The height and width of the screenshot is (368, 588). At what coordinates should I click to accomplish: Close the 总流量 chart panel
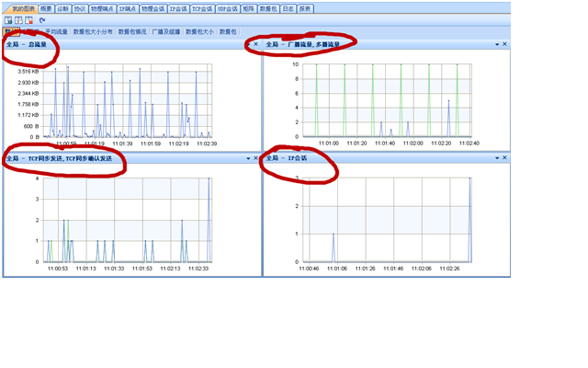tap(256, 43)
